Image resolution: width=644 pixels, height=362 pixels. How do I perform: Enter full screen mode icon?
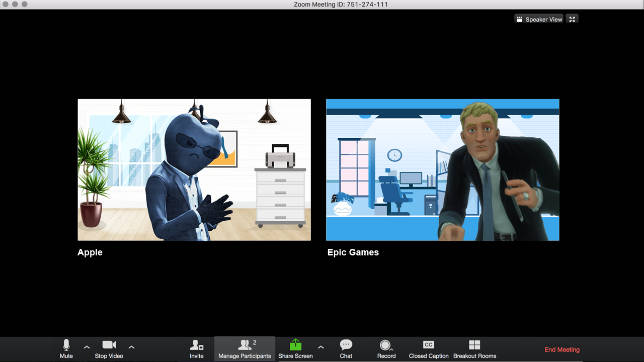[572, 19]
